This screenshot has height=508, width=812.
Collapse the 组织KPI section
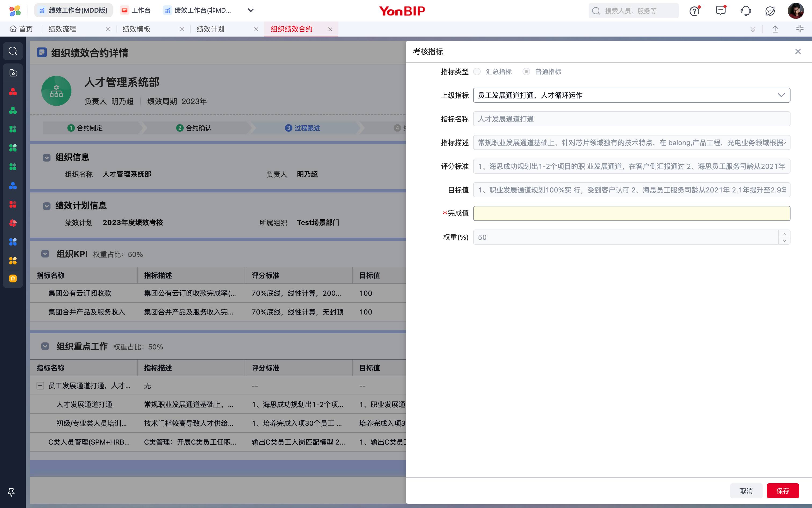point(45,254)
